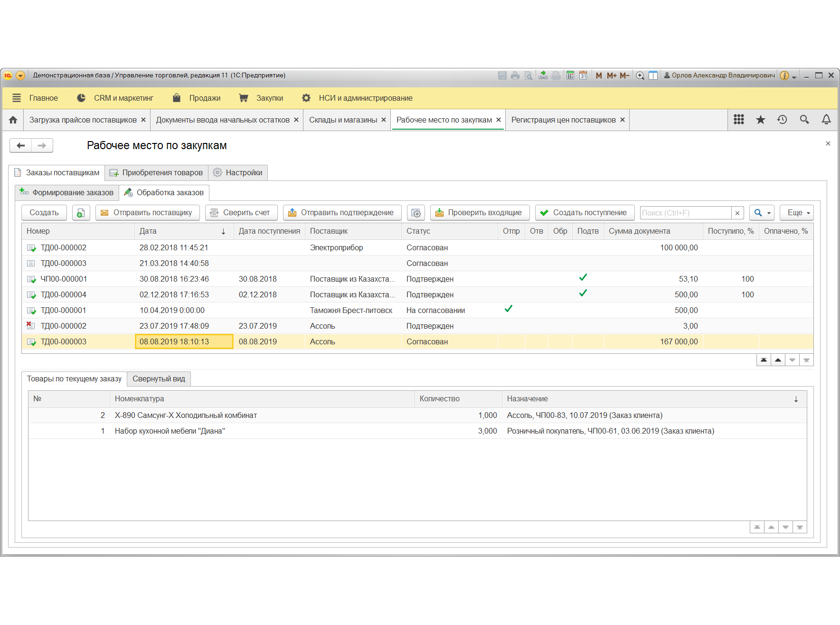840x625 pixels.
Task: Open the Calculator icon in title bar
Action: 570,76
